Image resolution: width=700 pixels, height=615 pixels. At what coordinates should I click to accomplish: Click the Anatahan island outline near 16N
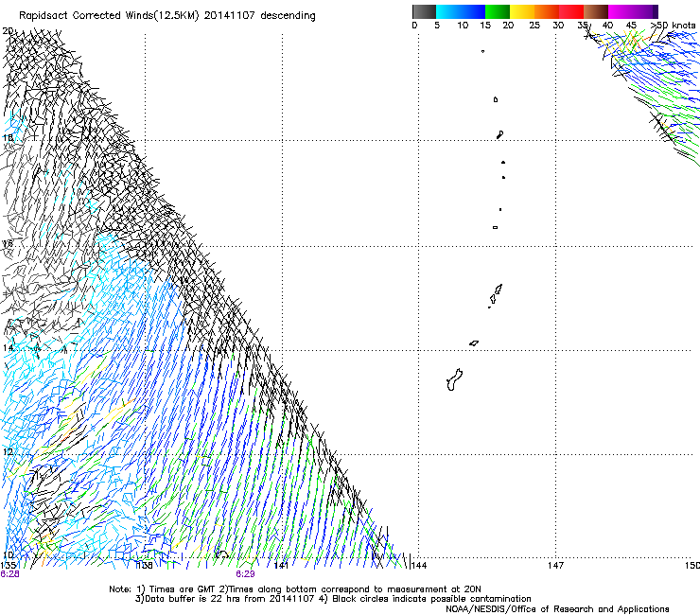(495, 227)
